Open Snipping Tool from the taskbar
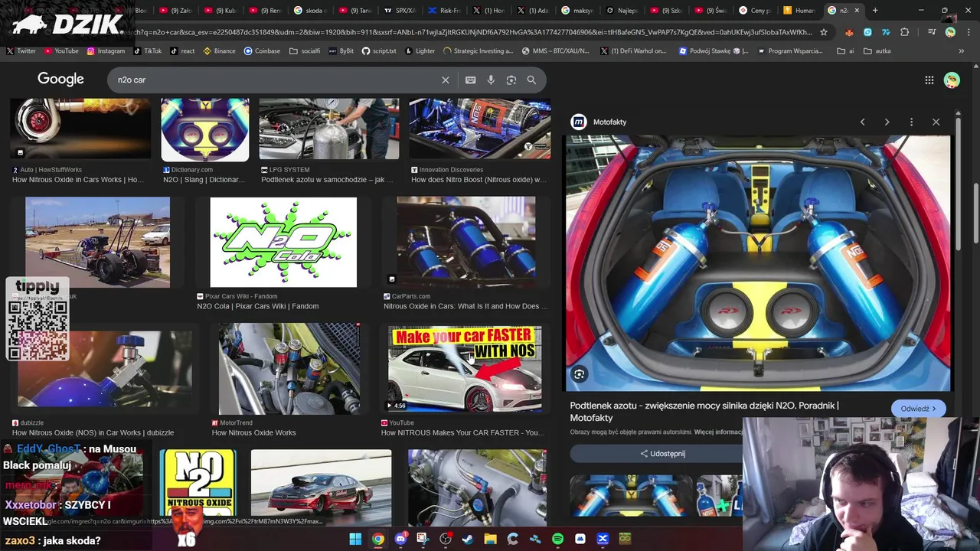 pos(423,539)
